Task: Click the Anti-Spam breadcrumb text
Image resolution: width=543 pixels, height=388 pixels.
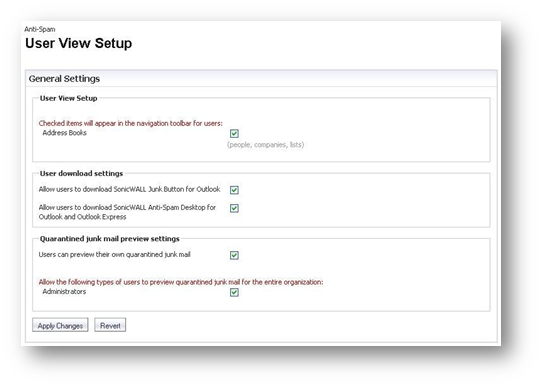Action: click(x=40, y=29)
